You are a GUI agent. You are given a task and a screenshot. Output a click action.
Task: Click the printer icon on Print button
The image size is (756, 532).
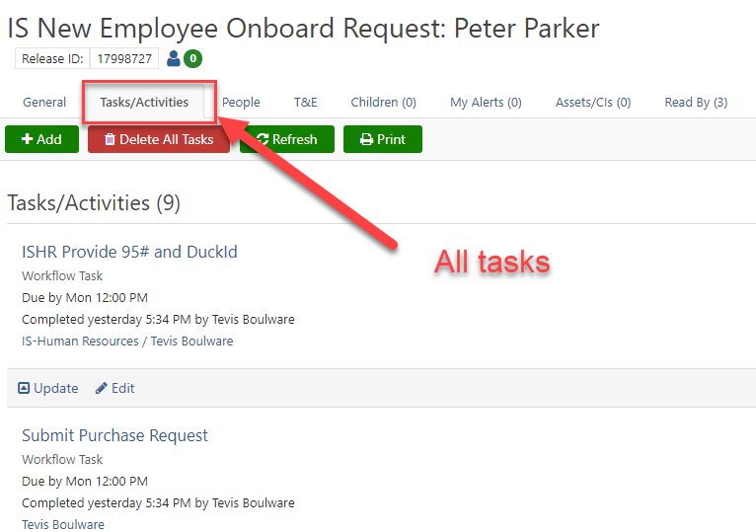pos(366,139)
